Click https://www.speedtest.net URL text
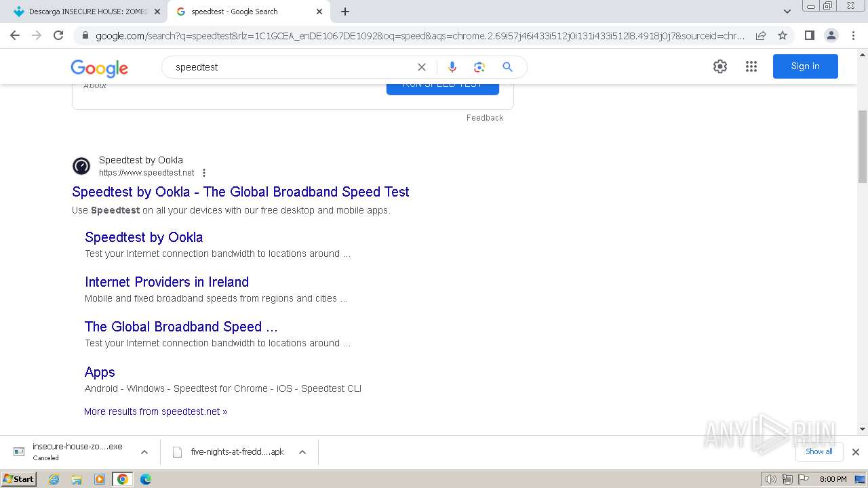 [x=146, y=173]
